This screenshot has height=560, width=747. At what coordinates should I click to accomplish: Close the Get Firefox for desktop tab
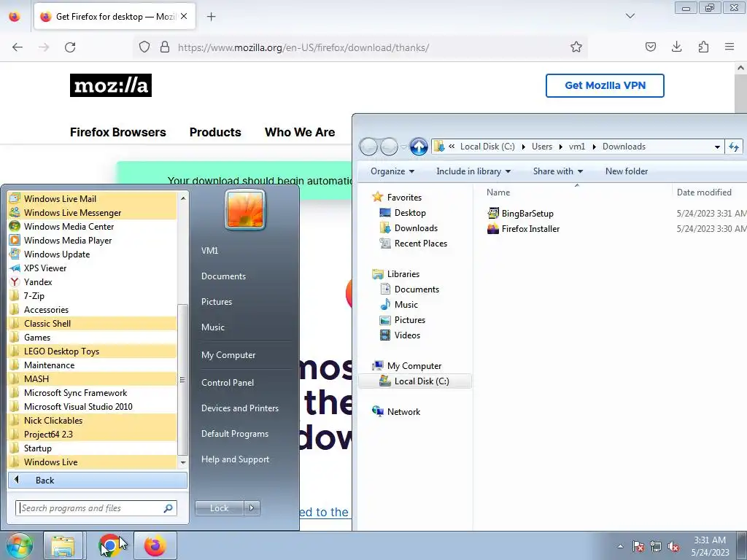[184, 16]
